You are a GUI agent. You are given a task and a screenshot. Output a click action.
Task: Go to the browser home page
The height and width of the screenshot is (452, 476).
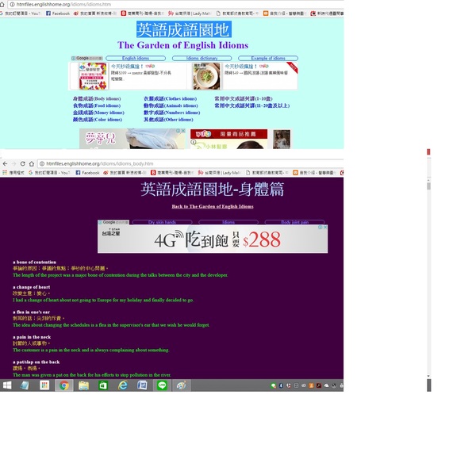coord(31,163)
